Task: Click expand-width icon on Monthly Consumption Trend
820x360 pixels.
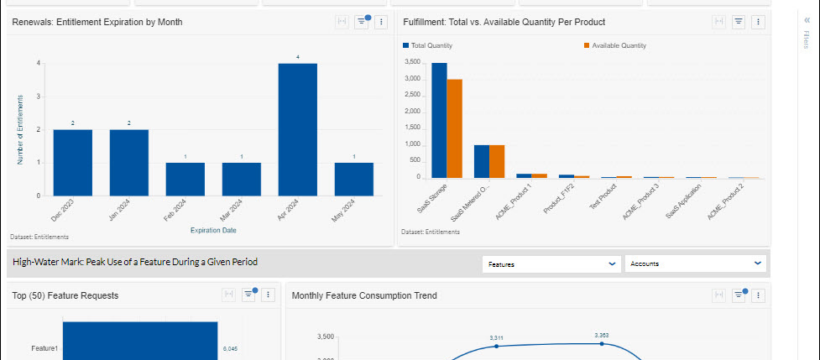Action: 719,296
